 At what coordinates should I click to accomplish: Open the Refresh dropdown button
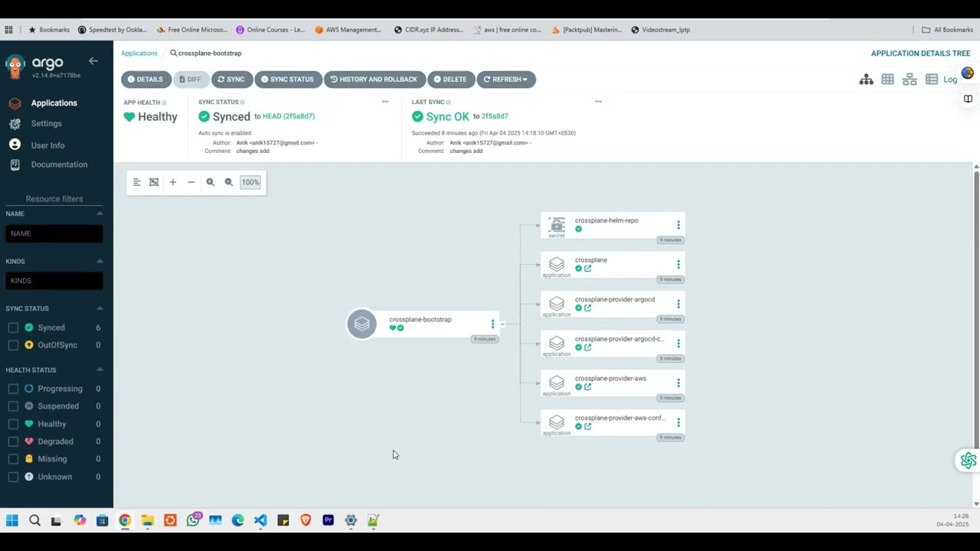click(x=506, y=80)
